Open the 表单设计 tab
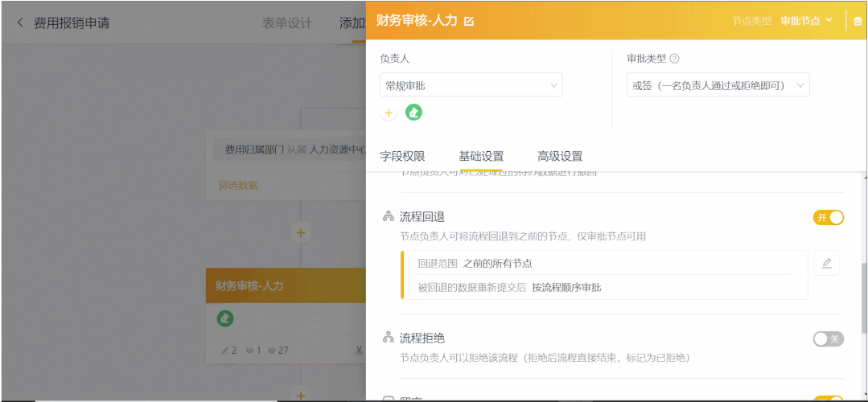868x402 pixels. tap(286, 23)
